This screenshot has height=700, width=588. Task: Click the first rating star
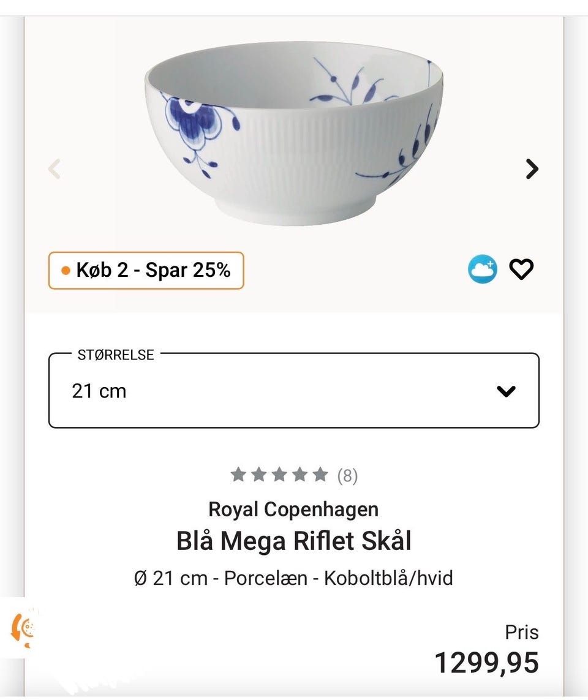tap(239, 475)
